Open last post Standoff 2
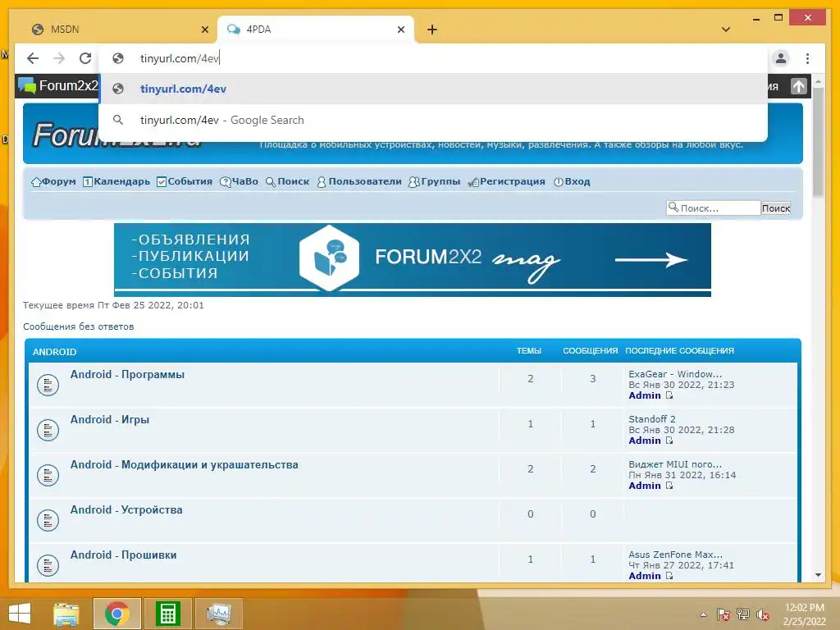Screen dimensions: 840x630 coord(652,419)
